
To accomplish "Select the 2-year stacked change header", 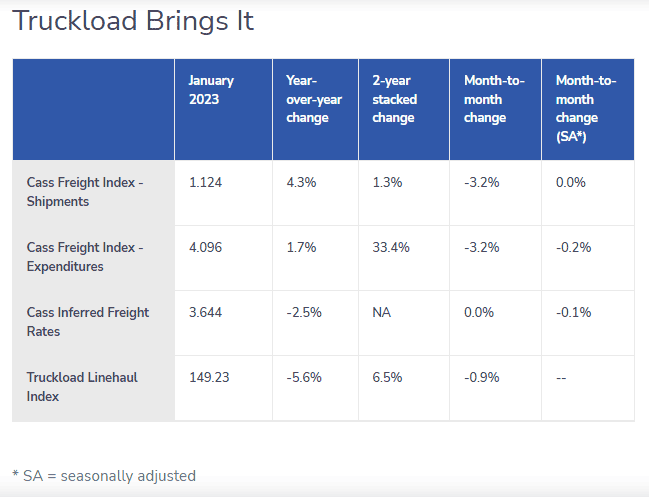I will pyautogui.click(x=394, y=99).
